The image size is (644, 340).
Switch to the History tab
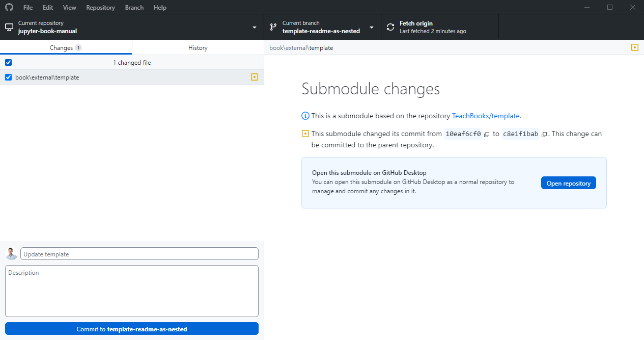point(198,47)
